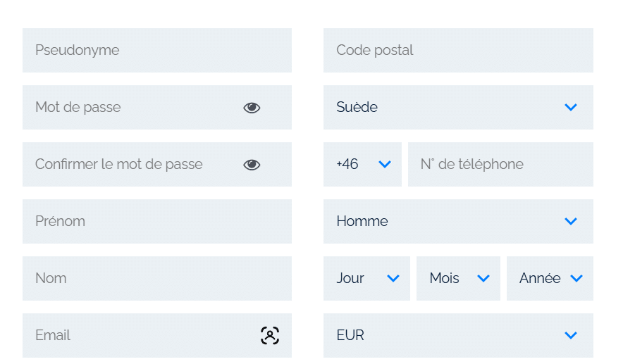Toggle visibility in Confirmer le mot de passe

tap(252, 165)
